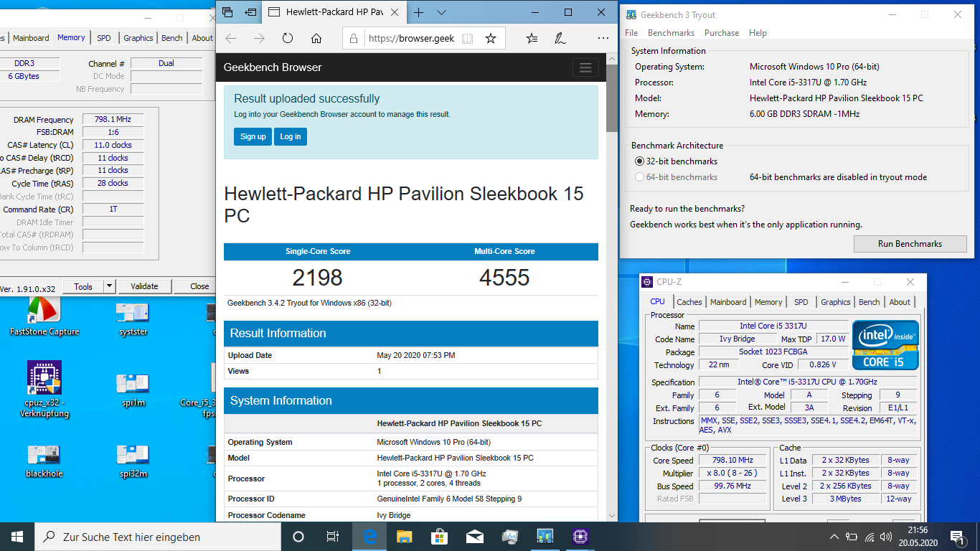Click the taskbar search box

click(157, 537)
